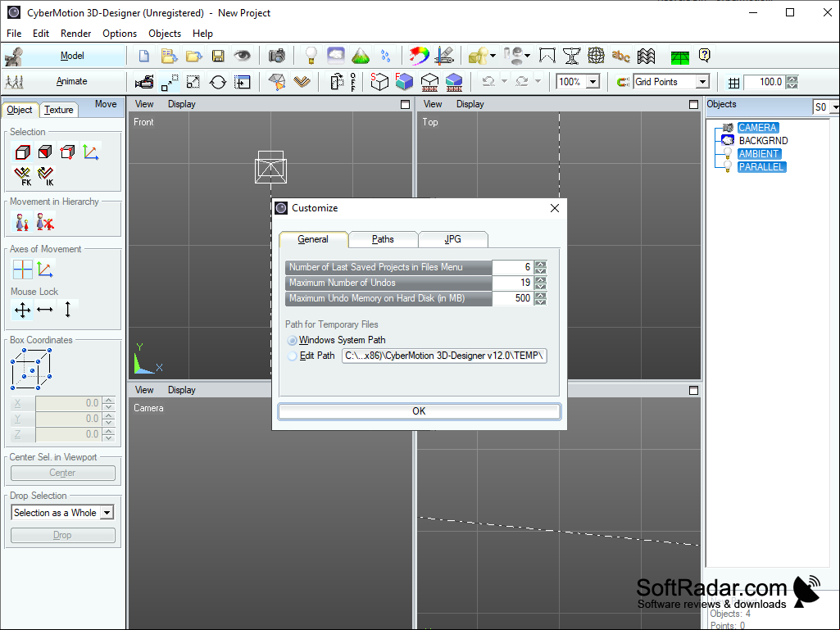840x630 pixels.
Task: Adjust the Maximum Undo Memory stepper
Action: [541, 298]
